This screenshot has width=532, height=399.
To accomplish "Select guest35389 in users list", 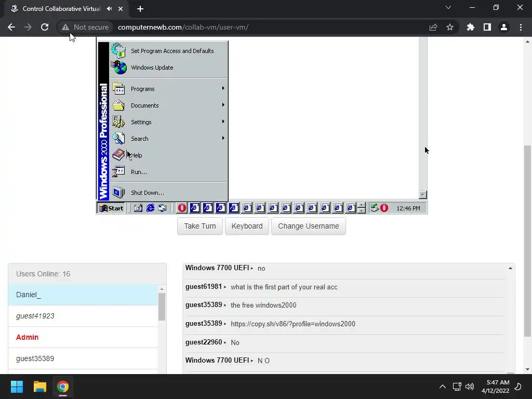I will click(x=83, y=358).
